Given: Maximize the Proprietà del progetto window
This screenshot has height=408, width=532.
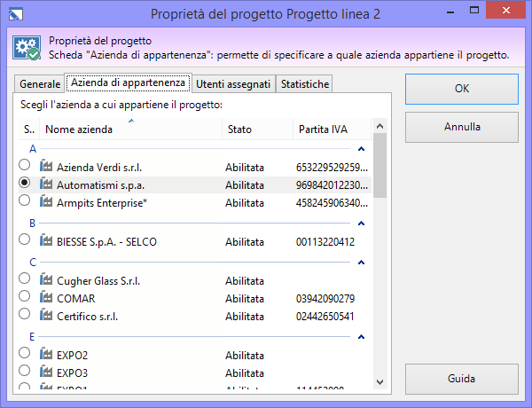Looking at the screenshot, I should (x=474, y=10).
